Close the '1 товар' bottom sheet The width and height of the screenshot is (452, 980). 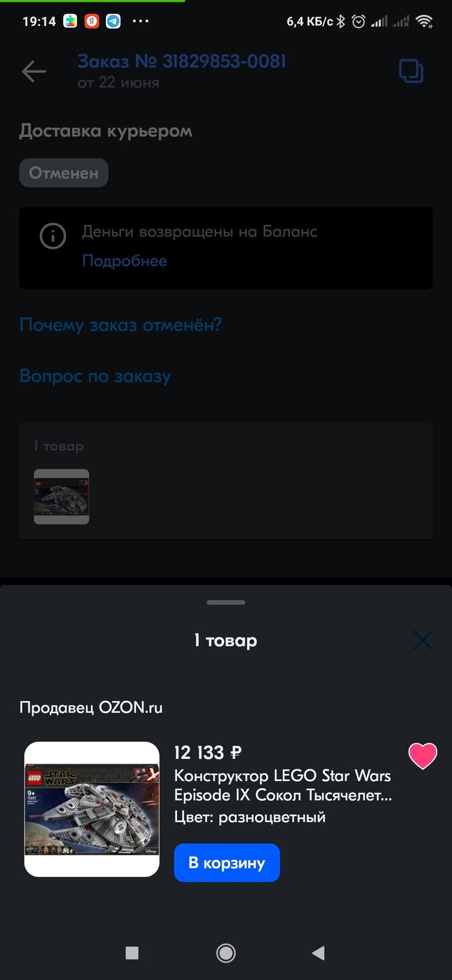[x=423, y=640]
